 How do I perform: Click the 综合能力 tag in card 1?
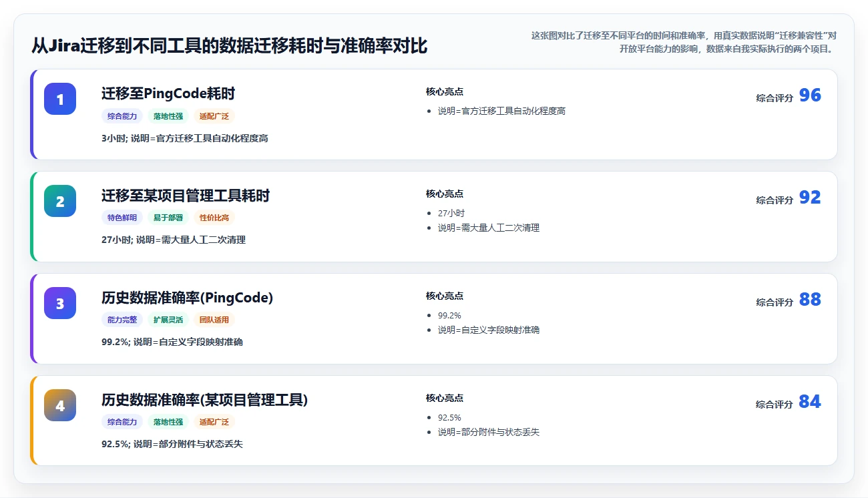coord(122,116)
